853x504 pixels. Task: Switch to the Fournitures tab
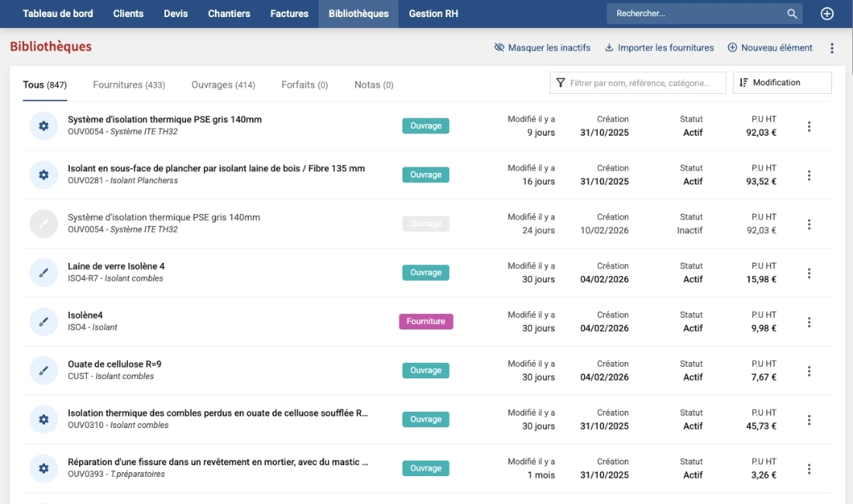(129, 85)
